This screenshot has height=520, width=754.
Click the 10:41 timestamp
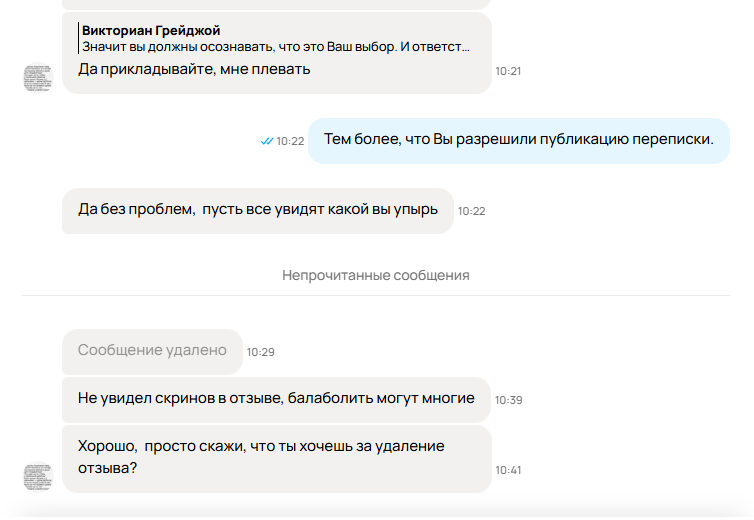[508, 470]
